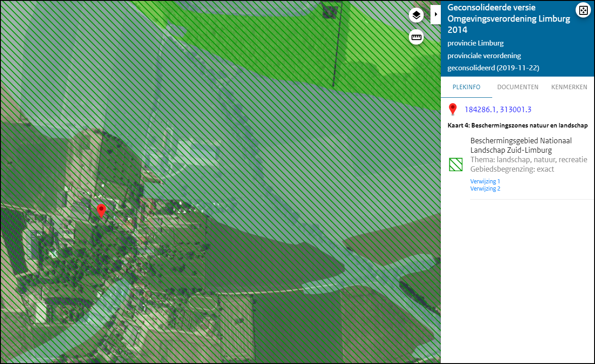The image size is (595, 364).
Task: Click 'Gebiedsbegrenzing: exact' text
Action: click(512, 169)
